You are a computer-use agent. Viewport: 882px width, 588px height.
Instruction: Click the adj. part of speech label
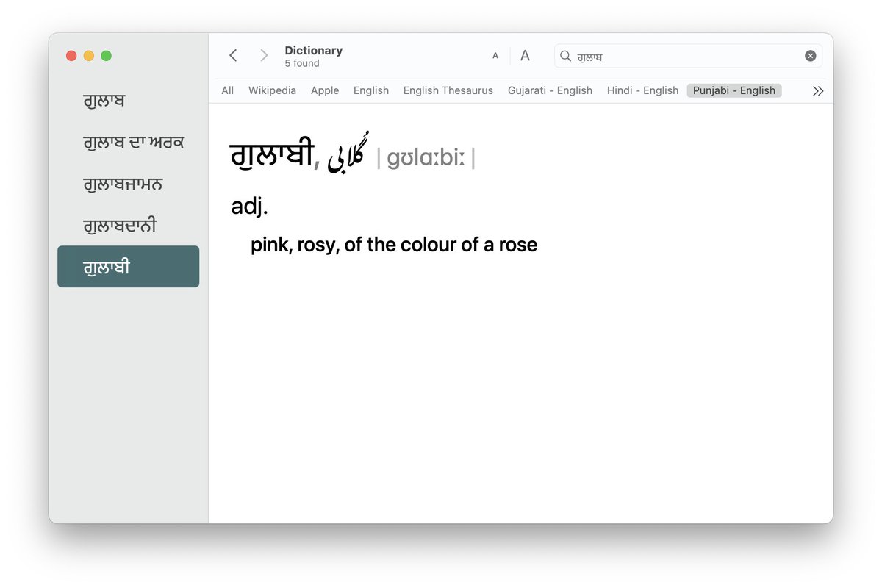click(x=250, y=207)
